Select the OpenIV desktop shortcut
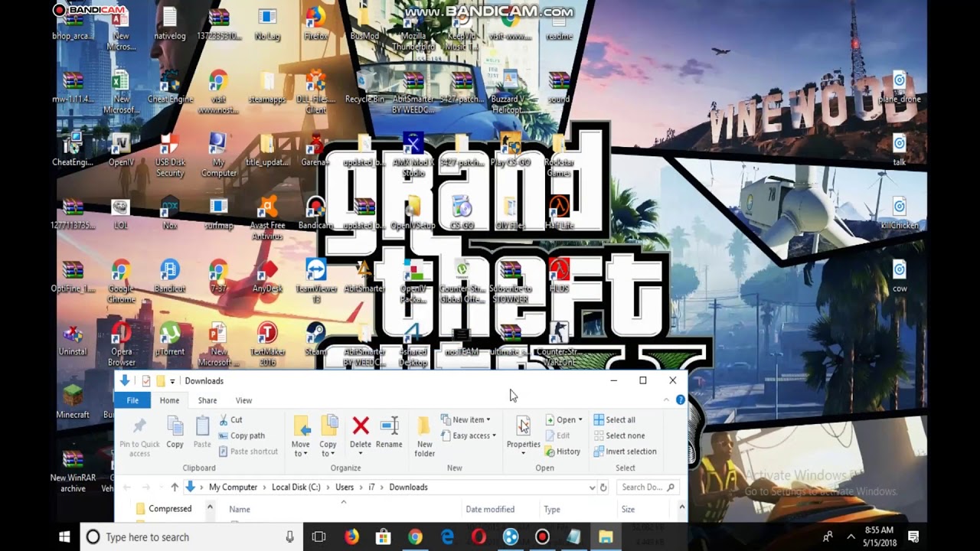Viewport: 980px width, 551px height. tap(121, 150)
